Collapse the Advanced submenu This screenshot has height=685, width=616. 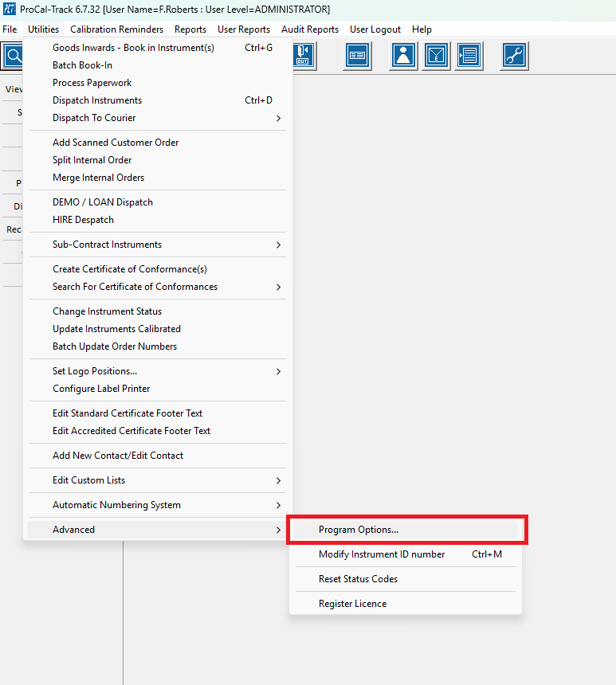[x=158, y=530]
